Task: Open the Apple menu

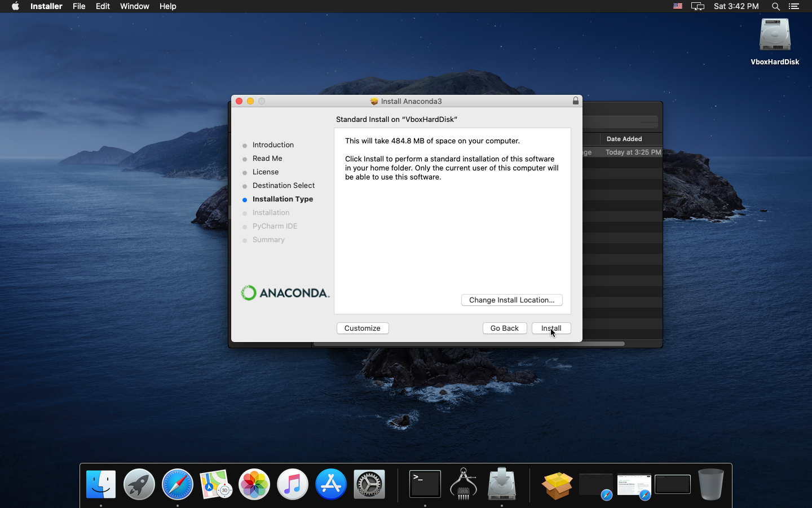Action: tap(15, 6)
